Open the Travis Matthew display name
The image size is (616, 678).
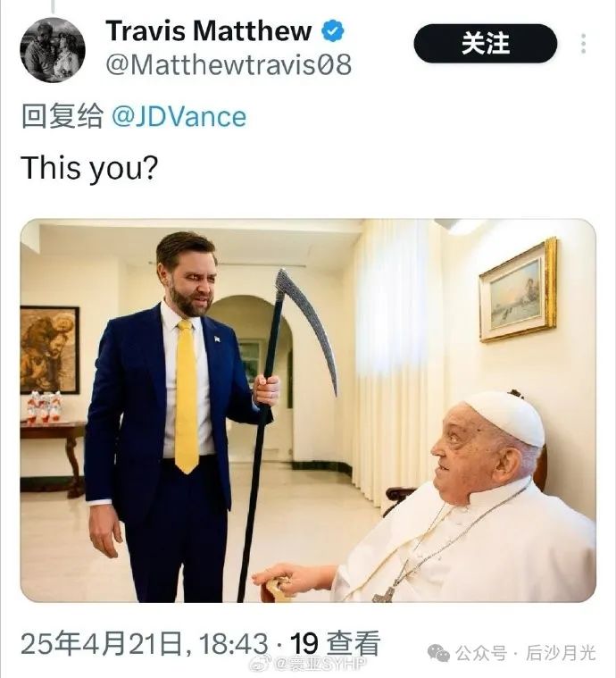208,31
